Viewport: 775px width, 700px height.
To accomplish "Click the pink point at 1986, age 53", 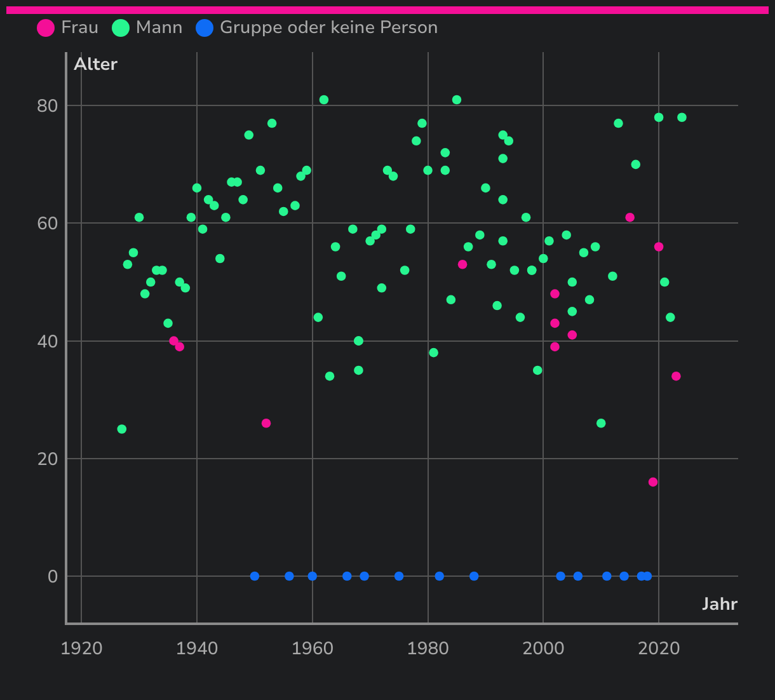I will coord(462,265).
